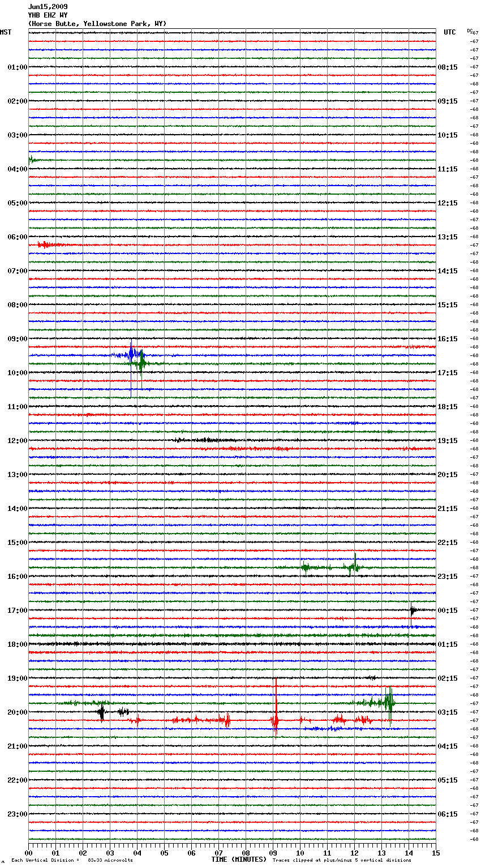Click the Each Vertical Division 83.33 microvolts note
This screenshot has width=481, height=868.
tap(72, 860)
